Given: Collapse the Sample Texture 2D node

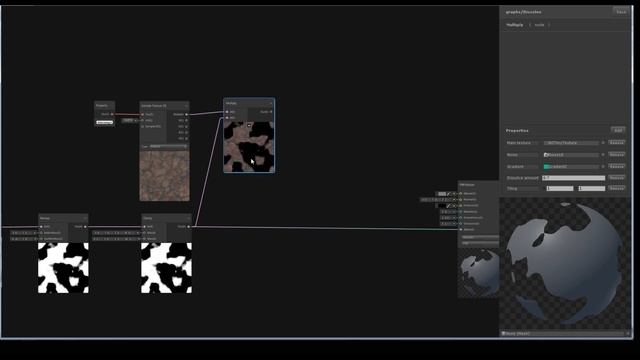Looking at the screenshot, I should (186, 106).
